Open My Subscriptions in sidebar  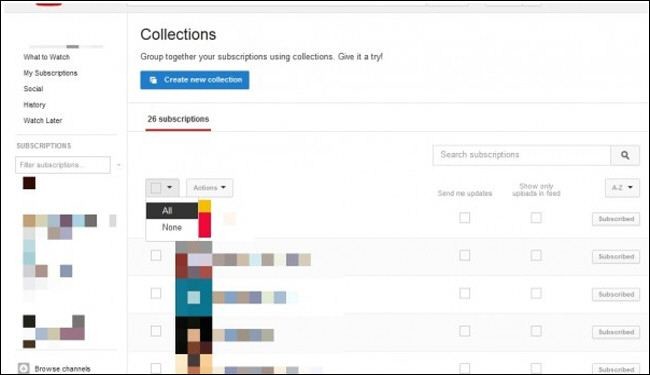(50, 73)
